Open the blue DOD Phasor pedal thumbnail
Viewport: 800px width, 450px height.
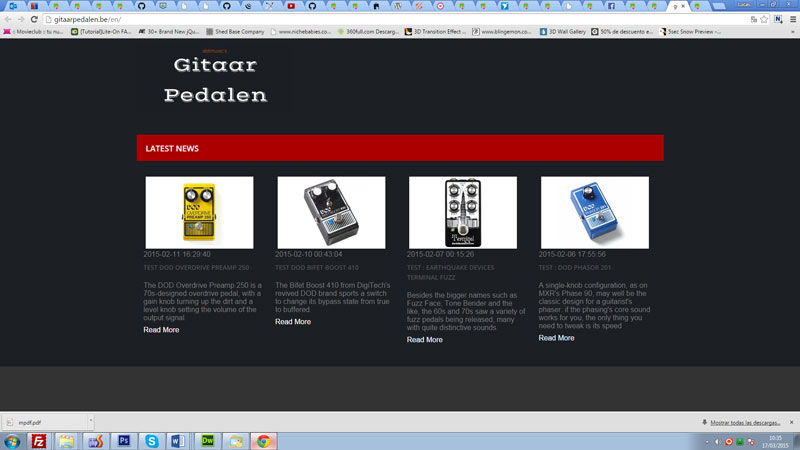click(595, 213)
